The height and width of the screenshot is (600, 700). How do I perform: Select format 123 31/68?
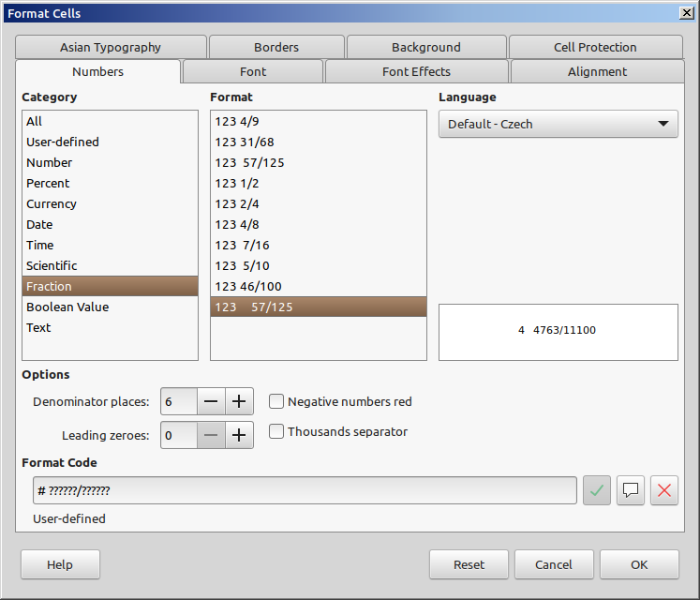(x=319, y=142)
